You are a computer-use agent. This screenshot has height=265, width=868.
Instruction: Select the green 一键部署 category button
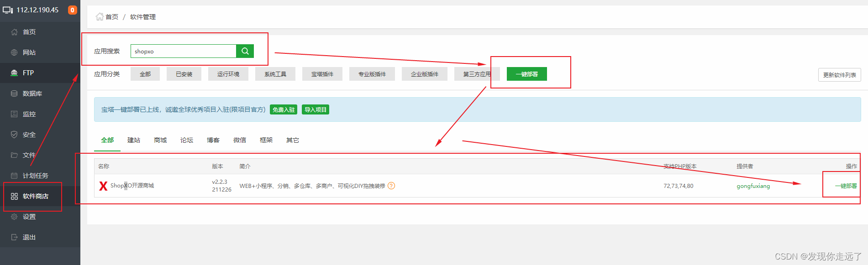point(527,74)
